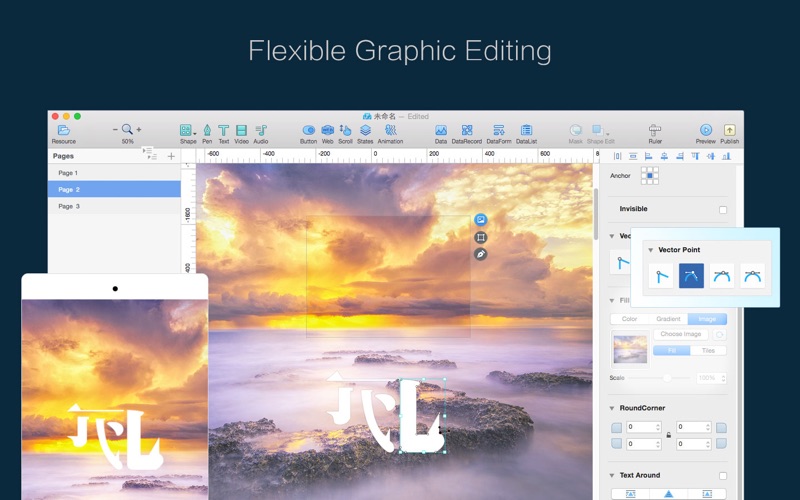Toggle top-right round corner button
Screen dimensions: 800x500
pyautogui.click(x=721, y=428)
